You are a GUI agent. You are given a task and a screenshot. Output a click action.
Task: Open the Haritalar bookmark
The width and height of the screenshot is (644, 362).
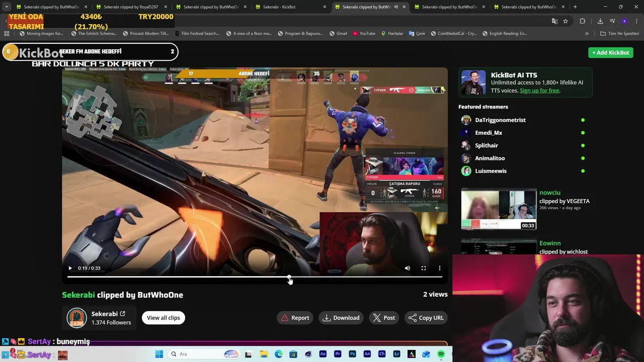[392, 33]
